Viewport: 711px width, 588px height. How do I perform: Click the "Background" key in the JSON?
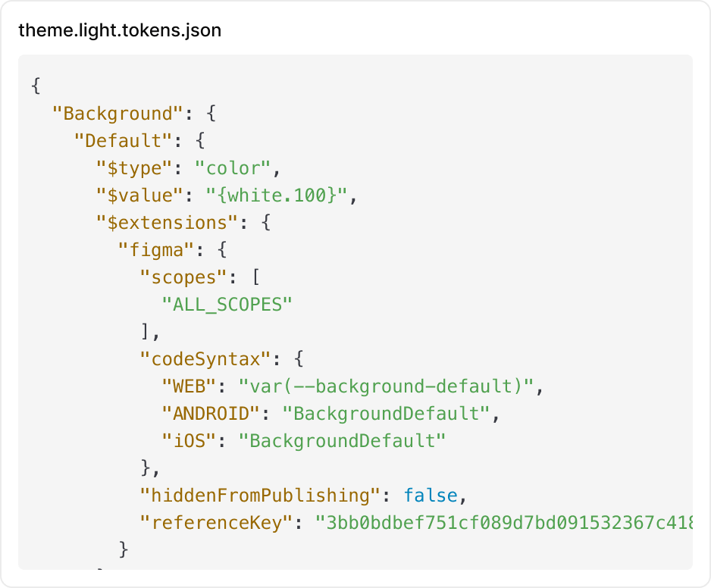pos(117,114)
